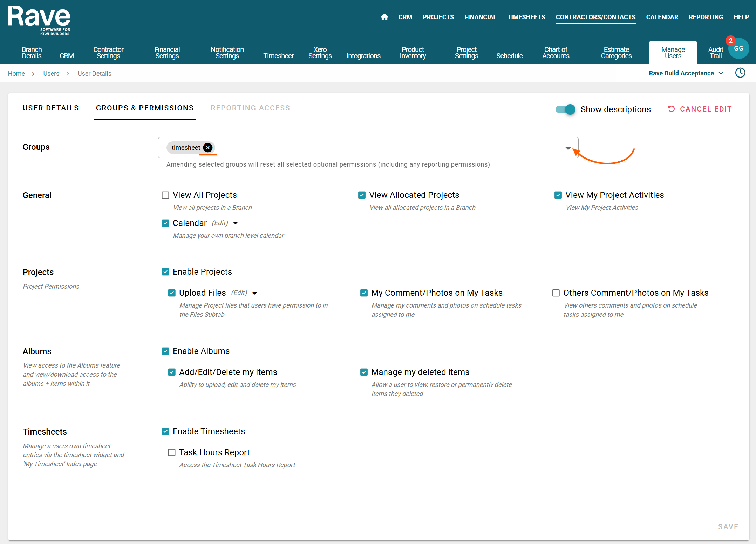The image size is (756, 544).
Task: Open the Audit Trail tab
Action: click(715, 53)
